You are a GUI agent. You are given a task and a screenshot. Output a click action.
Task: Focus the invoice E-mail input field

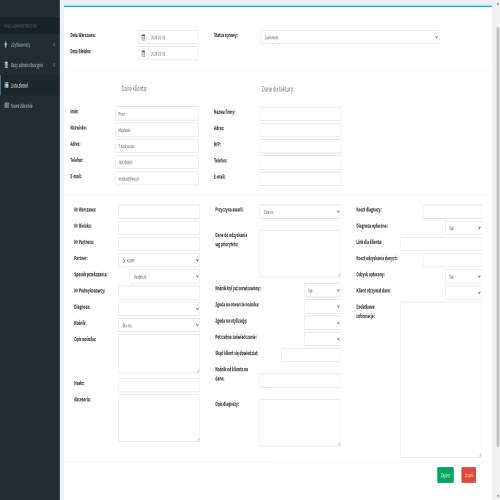(x=301, y=179)
